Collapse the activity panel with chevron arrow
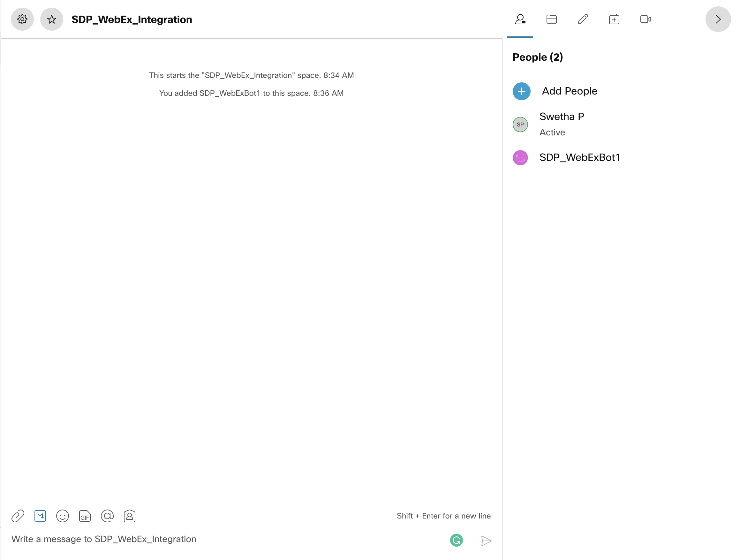 (718, 19)
